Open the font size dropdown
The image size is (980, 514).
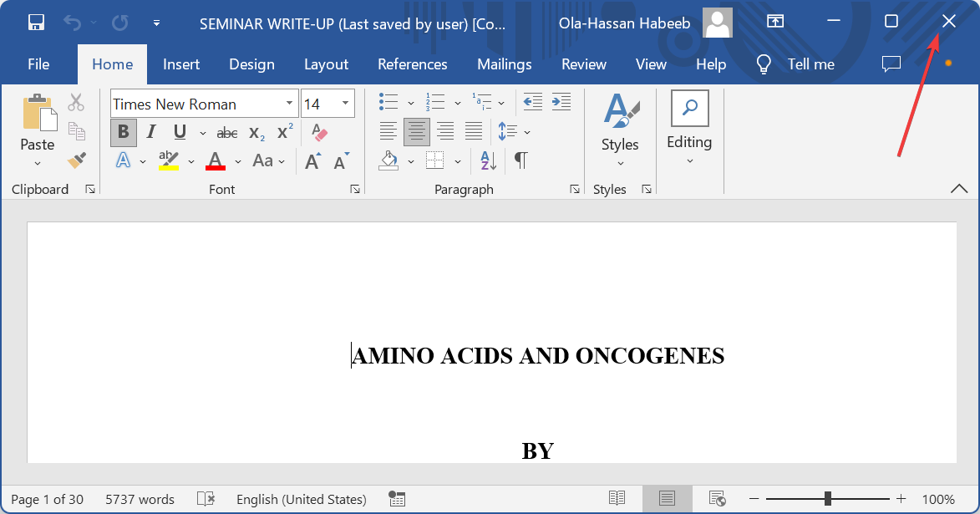[345, 103]
